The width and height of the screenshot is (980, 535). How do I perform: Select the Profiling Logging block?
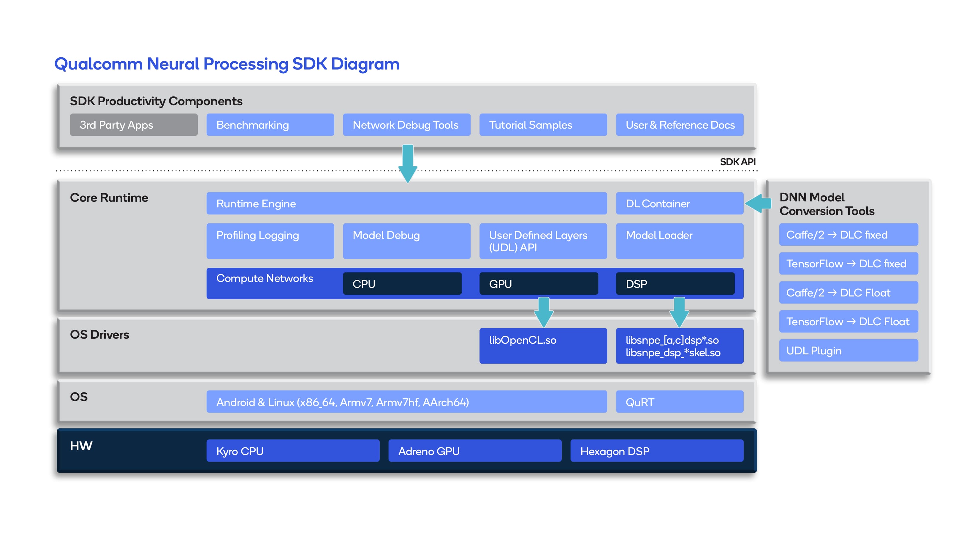[x=270, y=241]
